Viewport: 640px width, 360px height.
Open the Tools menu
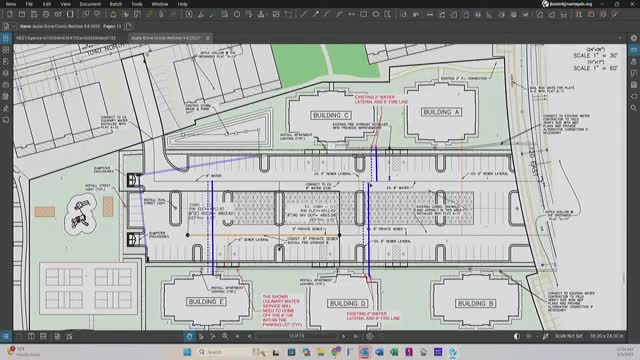(x=137, y=4)
